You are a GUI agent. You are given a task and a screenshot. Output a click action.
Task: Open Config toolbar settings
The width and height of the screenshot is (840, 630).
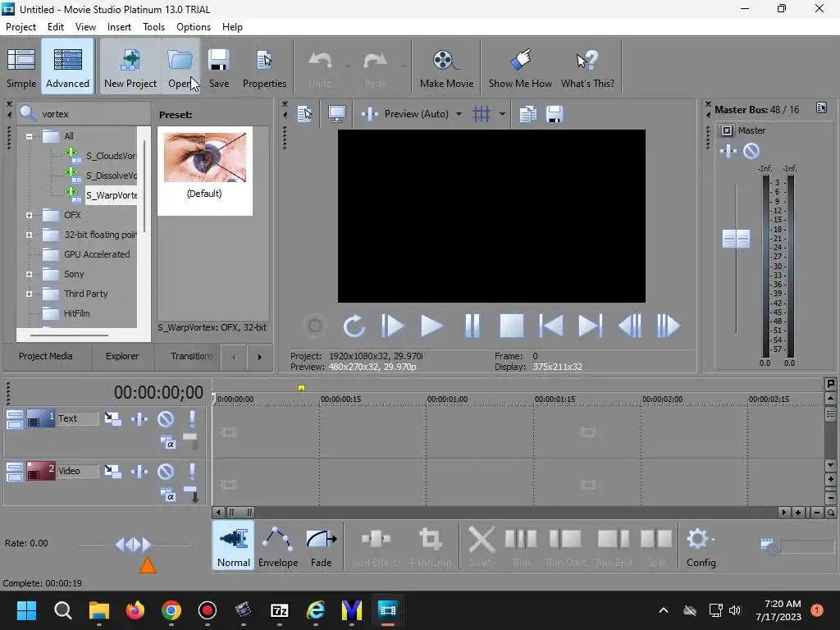pos(701,547)
